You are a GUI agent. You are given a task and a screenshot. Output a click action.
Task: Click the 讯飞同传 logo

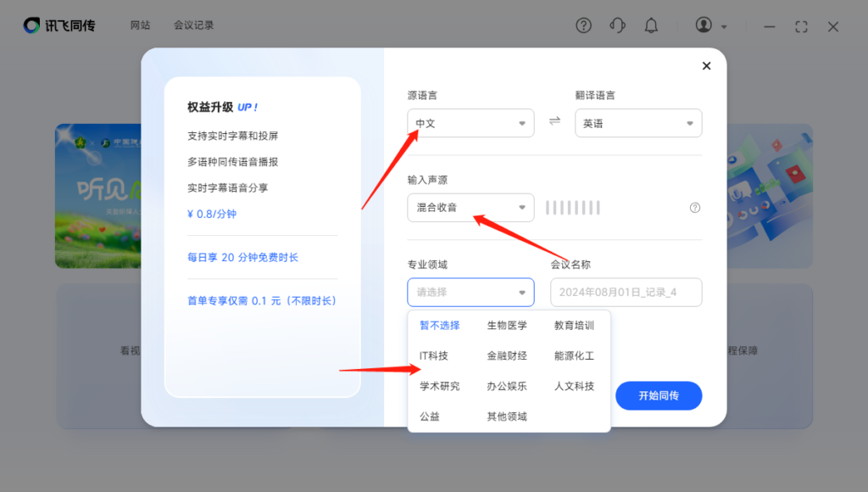(x=59, y=25)
